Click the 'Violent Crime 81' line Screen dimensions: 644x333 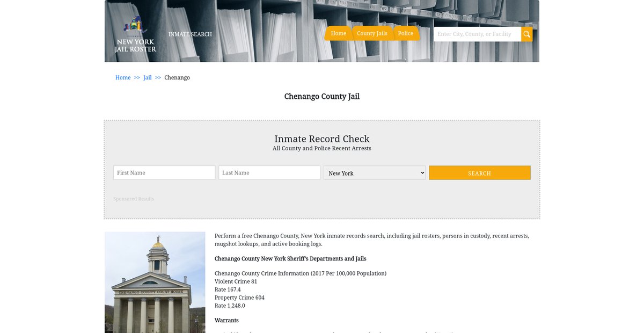tap(236, 281)
